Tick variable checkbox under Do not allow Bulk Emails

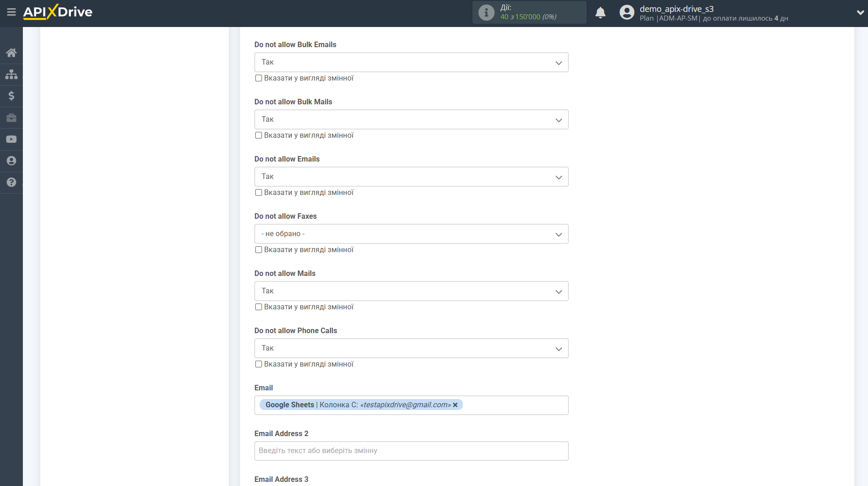click(x=258, y=78)
